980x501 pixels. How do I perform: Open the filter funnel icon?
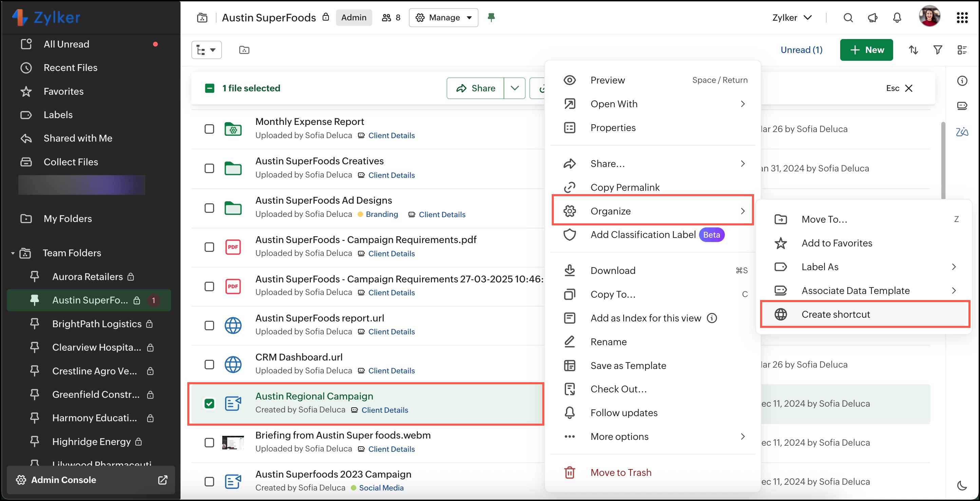pyautogui.click(x=937, y=50)
